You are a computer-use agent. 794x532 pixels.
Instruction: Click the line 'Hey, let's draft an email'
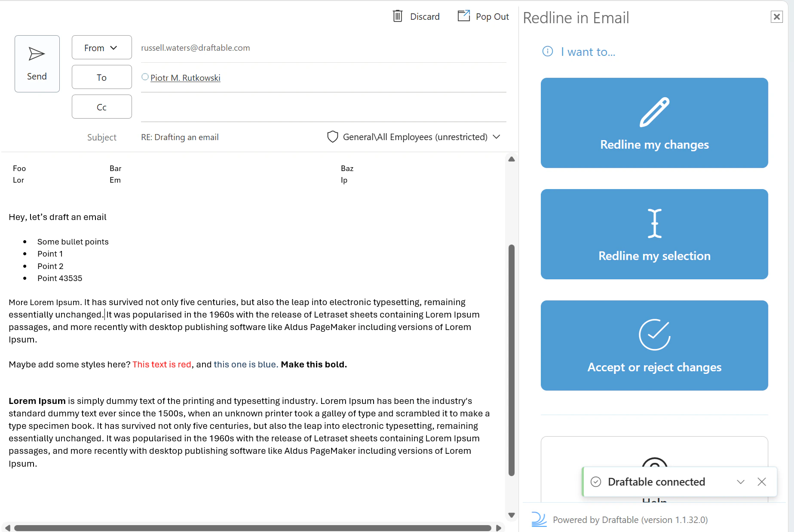point(58,217)
